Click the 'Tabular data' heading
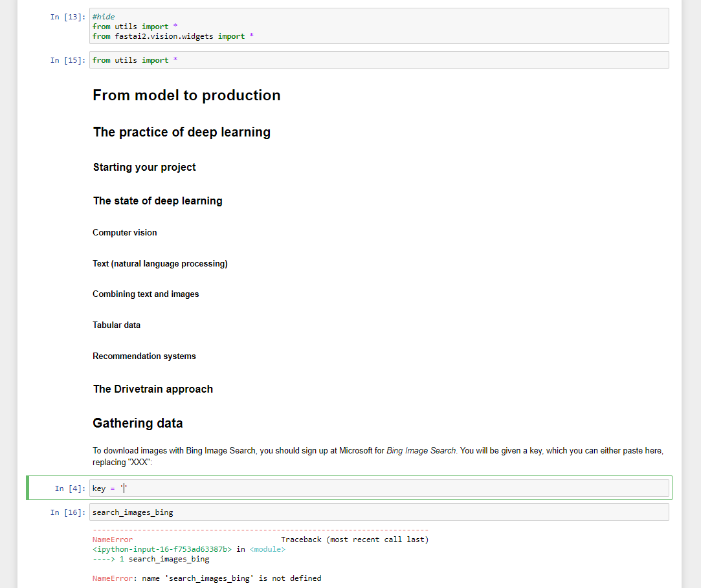This screenshot has width=701, height=588. click(x=117, y=325)
